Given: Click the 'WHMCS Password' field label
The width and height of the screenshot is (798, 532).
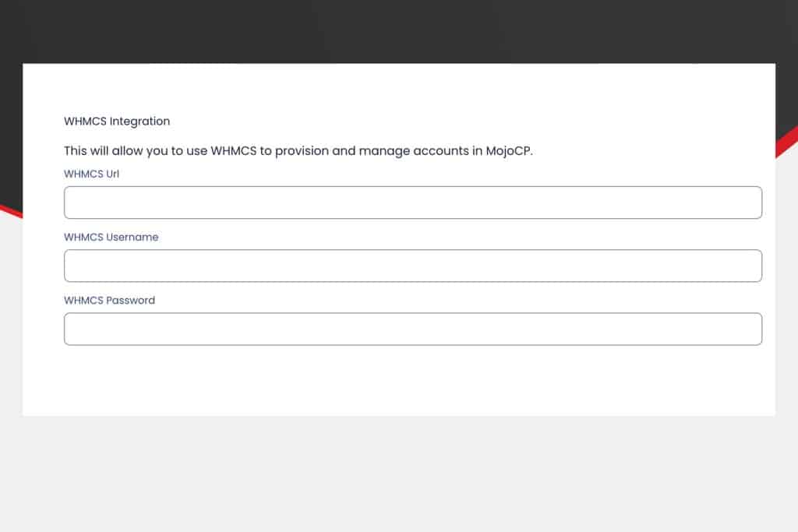Looking at the screenshot, I should (109, 300).
